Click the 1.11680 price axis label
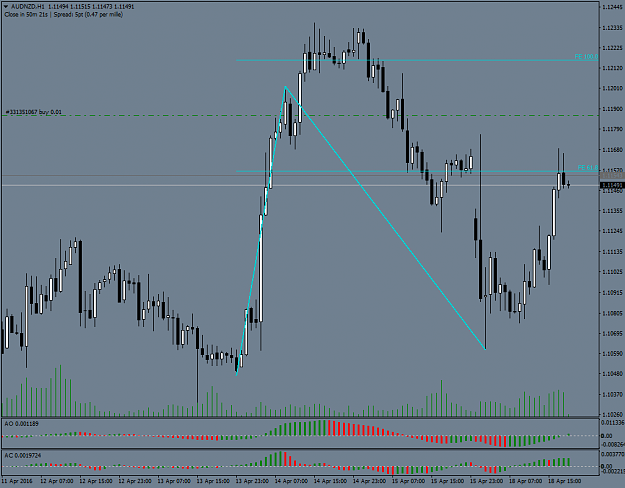Screen dimensions: 625x488 pos(613,150)
